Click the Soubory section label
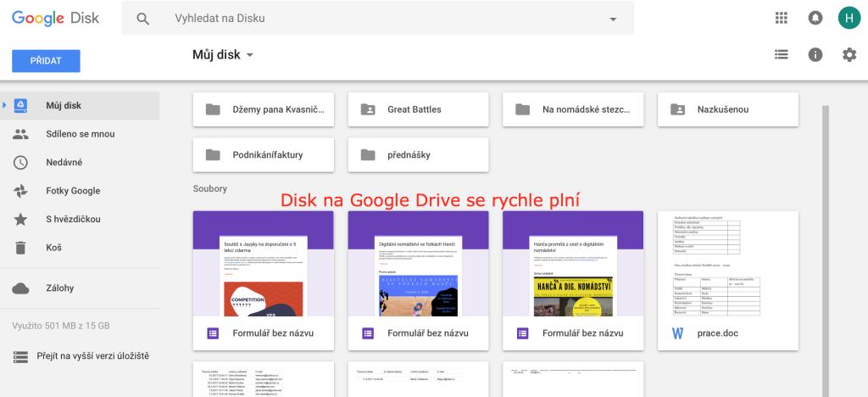Image resolution: width=868 pixels, height=397 pixels. click(210, 189)
